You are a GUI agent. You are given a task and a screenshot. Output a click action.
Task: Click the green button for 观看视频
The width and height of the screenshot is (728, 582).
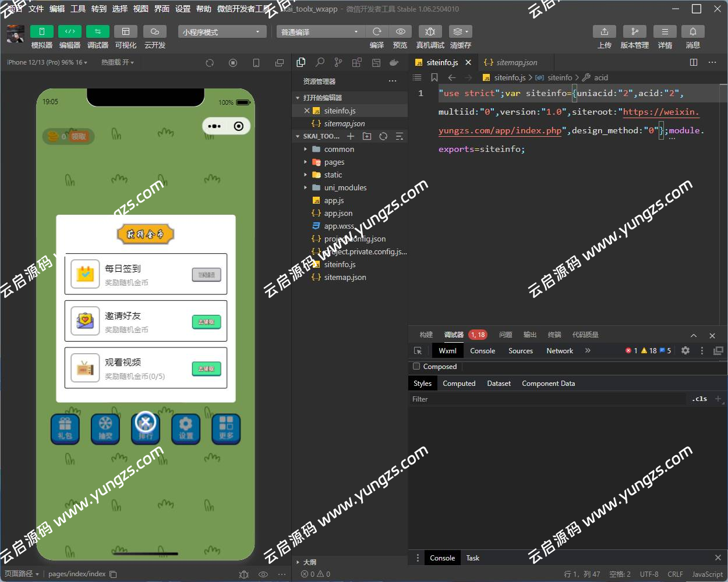(x=206, y=369)
